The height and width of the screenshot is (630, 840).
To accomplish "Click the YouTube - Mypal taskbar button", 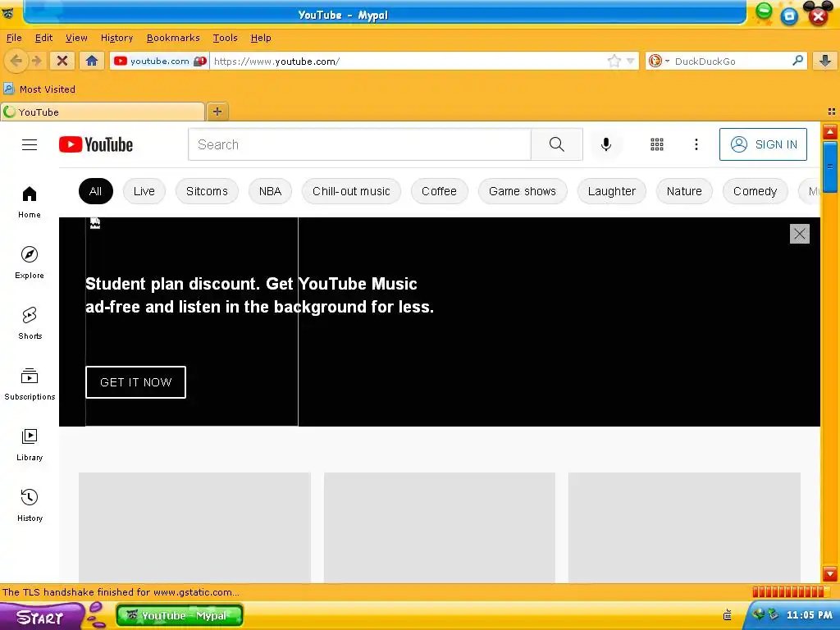I will (x=180, y=615).
